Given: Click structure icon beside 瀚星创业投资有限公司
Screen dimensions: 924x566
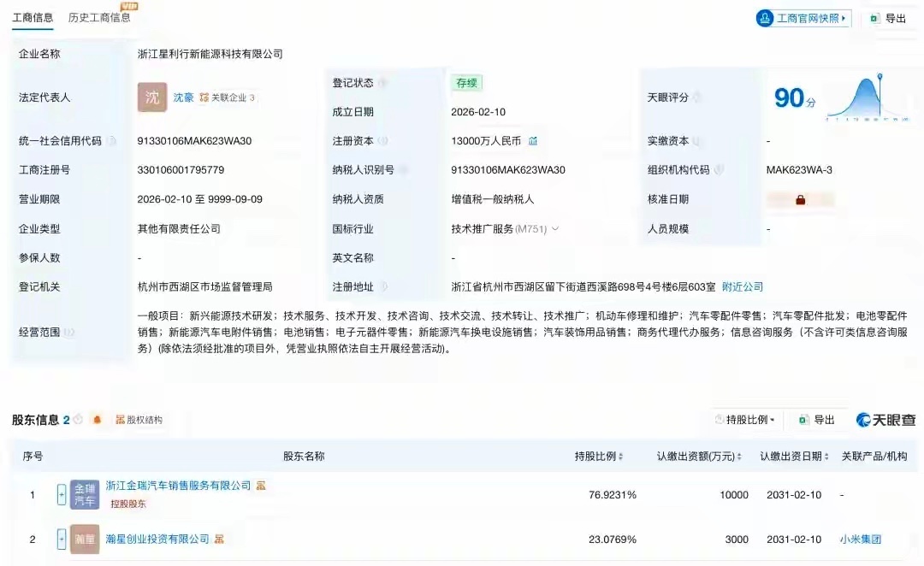Looking at the screenshot, I should click(219, 539).
